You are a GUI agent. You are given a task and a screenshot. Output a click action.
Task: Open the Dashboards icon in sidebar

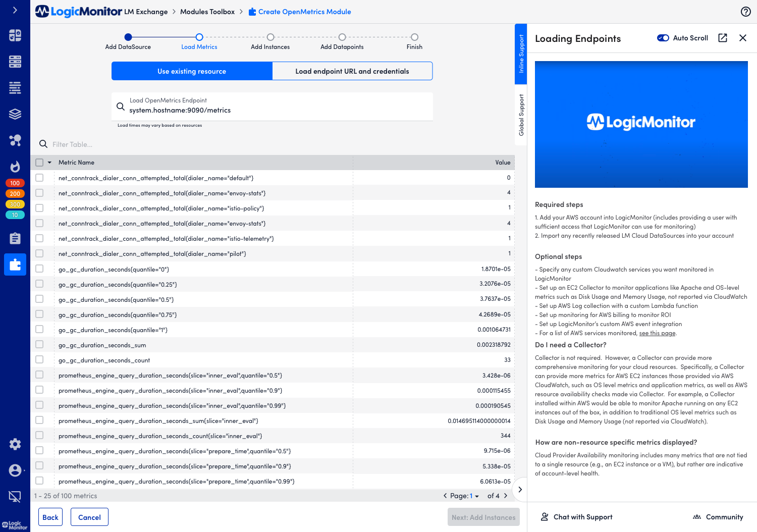15,35
